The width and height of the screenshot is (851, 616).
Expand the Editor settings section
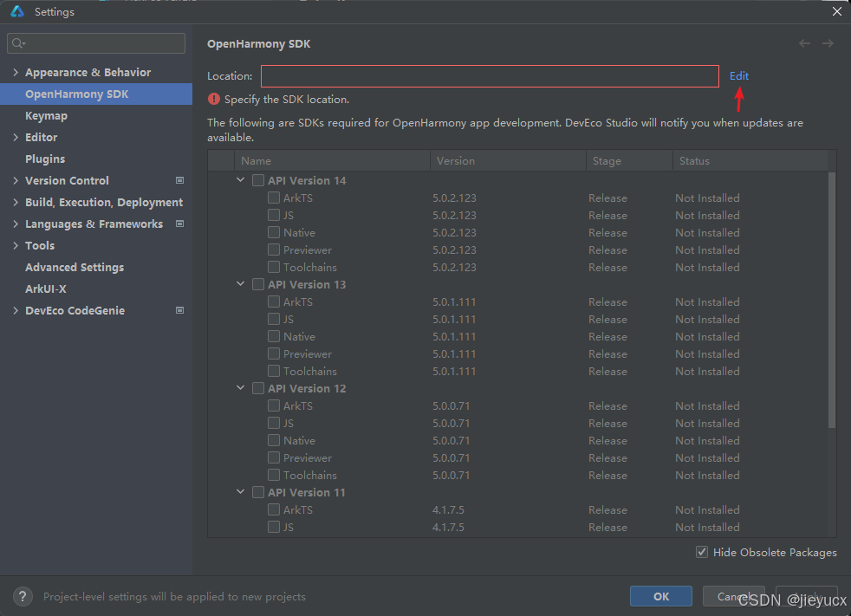pyautogui.click(x=16, y=137)
